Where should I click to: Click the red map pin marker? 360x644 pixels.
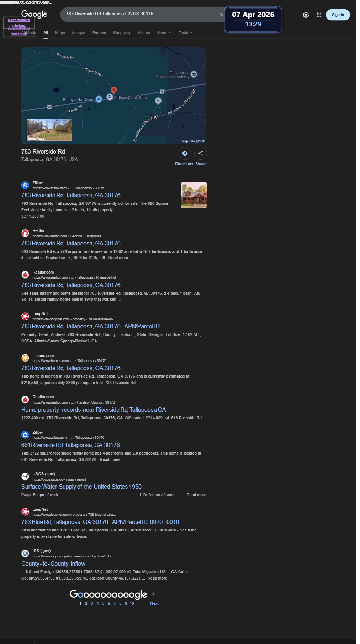(x=113, y=90)
